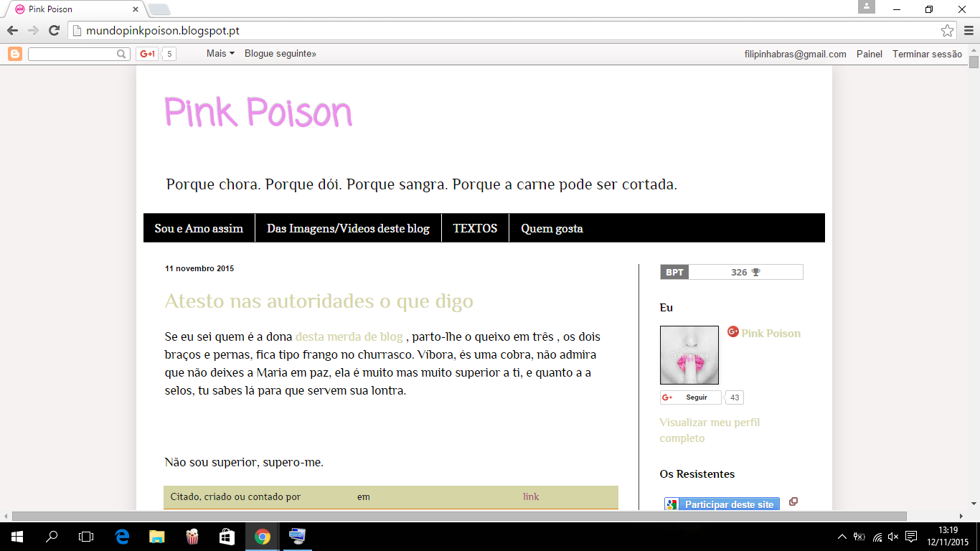
Task: Show hidden system tray icons
Action: click(x=842, y=537)
